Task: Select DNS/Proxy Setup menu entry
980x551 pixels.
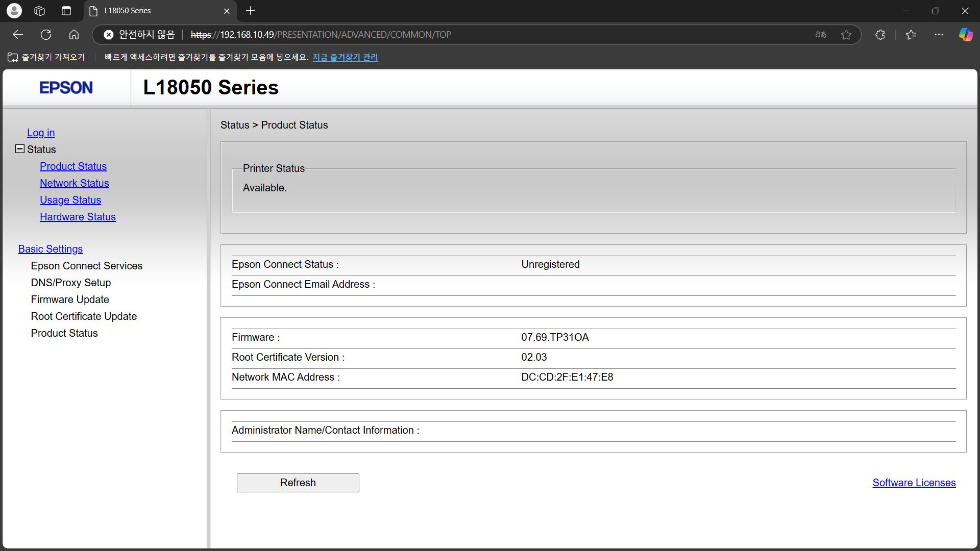Action: coord(71,283)
